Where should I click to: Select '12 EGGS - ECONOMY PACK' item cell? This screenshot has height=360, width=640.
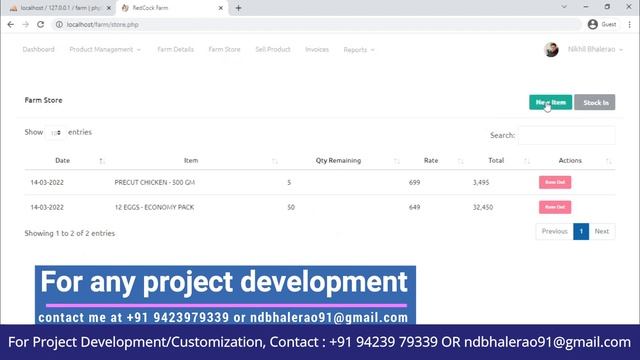(x=154, y=207)
